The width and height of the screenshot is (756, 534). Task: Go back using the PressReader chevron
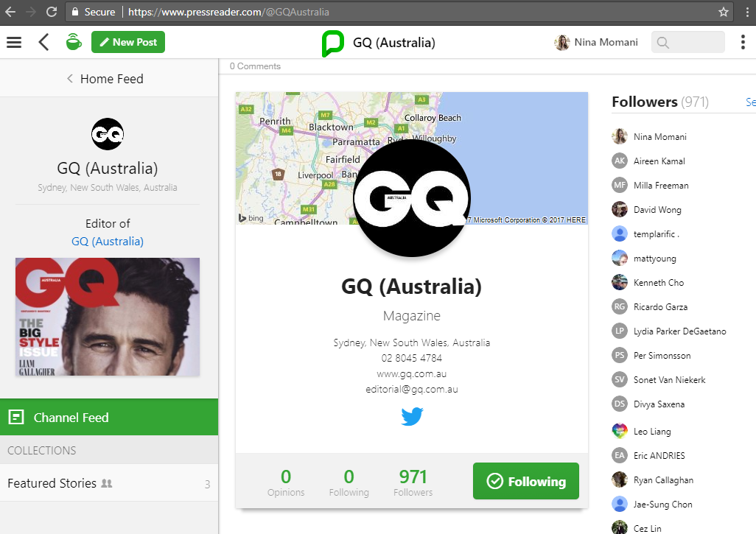tap(43, 43)
